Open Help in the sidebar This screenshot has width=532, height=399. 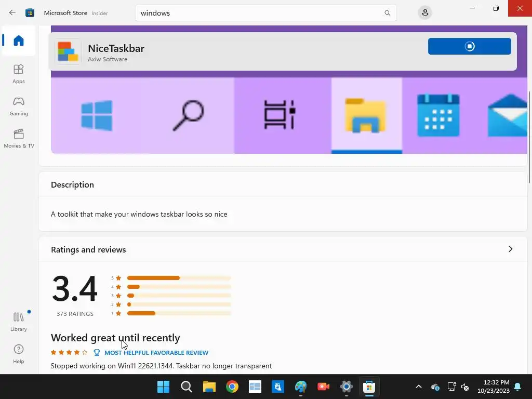point(19,354)
